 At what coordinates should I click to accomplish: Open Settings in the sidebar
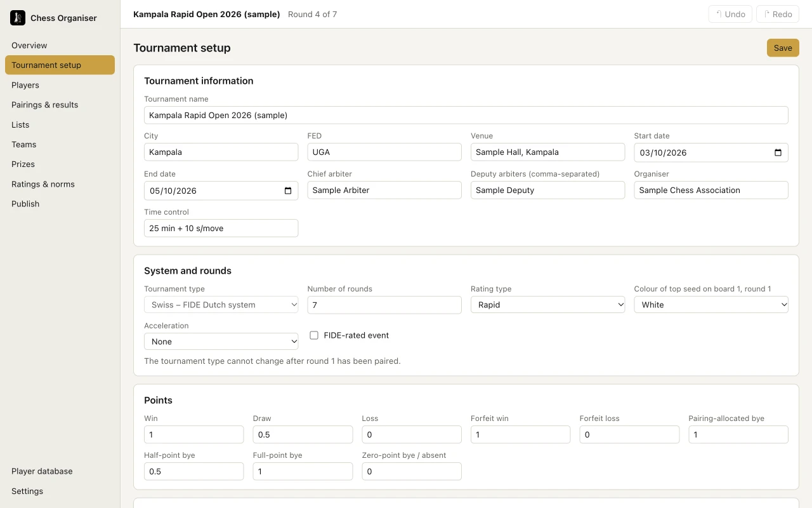tap(60, 491)
